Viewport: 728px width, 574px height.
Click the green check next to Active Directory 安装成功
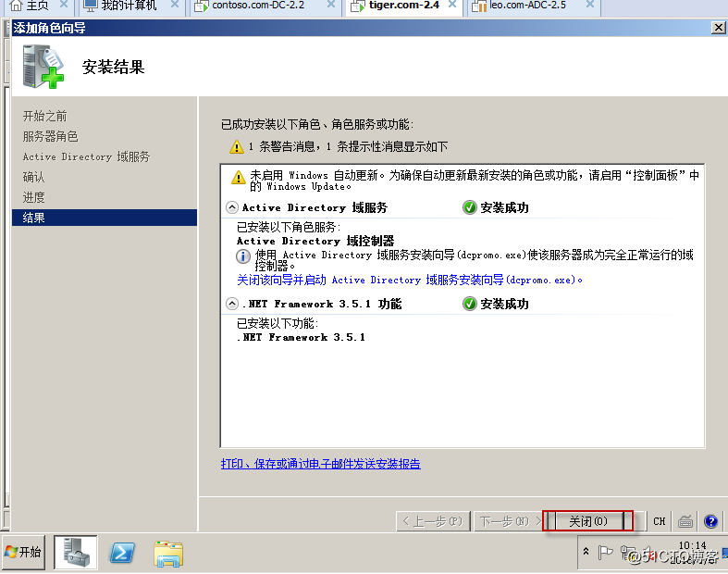pyautogui.click(x=469, y=207)
